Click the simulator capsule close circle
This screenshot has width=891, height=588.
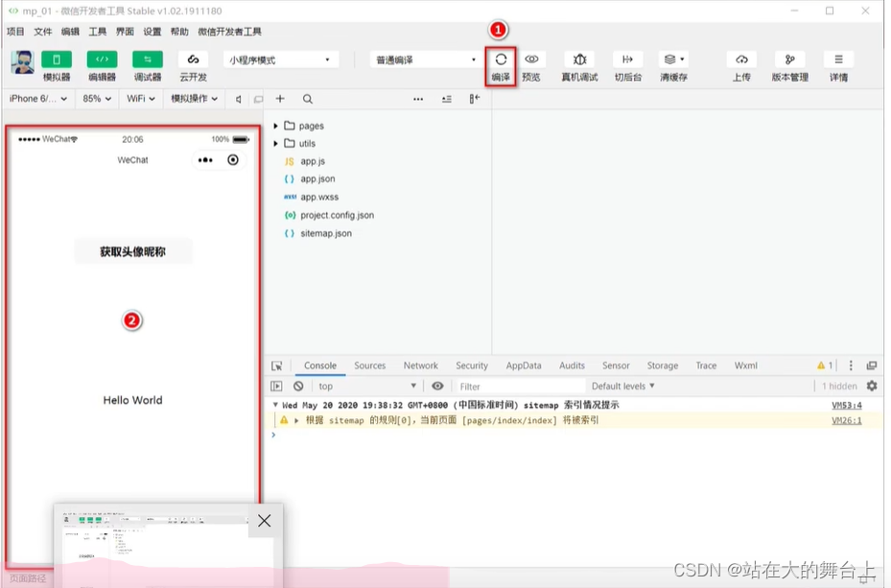(x=233, y=160)
